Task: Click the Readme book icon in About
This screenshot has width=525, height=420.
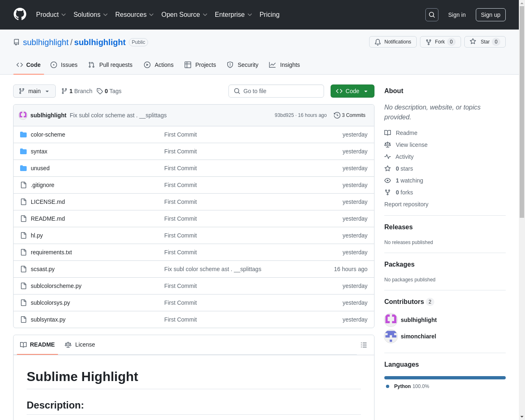Action: pos(388,133)
